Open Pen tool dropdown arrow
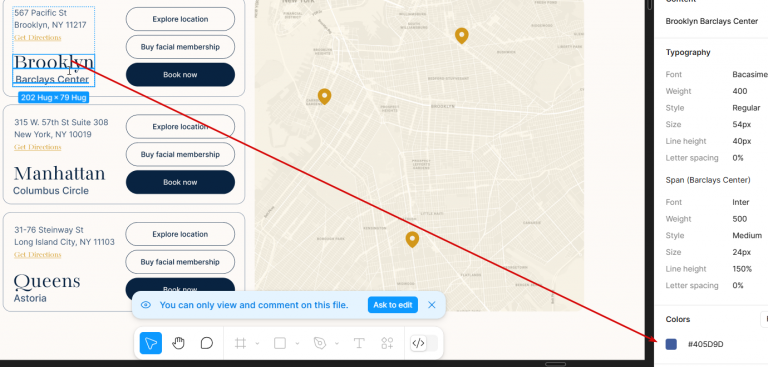The width and height of the screenshot is (768, 367). click(x=336, y=343)
